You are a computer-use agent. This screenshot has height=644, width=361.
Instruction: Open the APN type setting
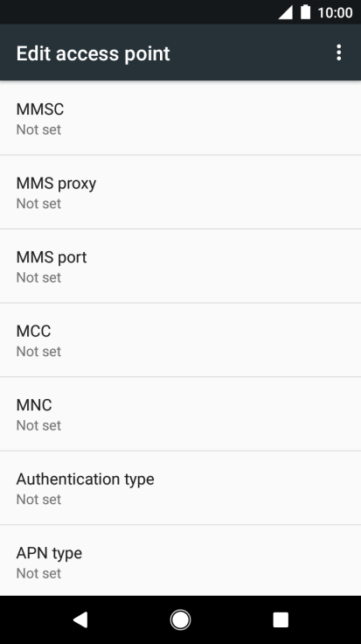point(180,561)
